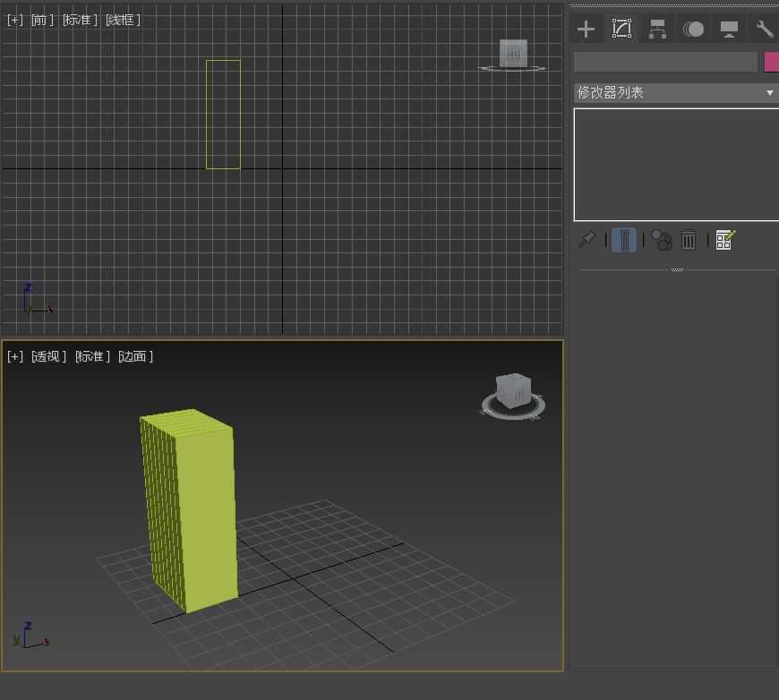Click the object name input field
The image size is (779, 700).
pyautogui.click(x=665, y=62)
